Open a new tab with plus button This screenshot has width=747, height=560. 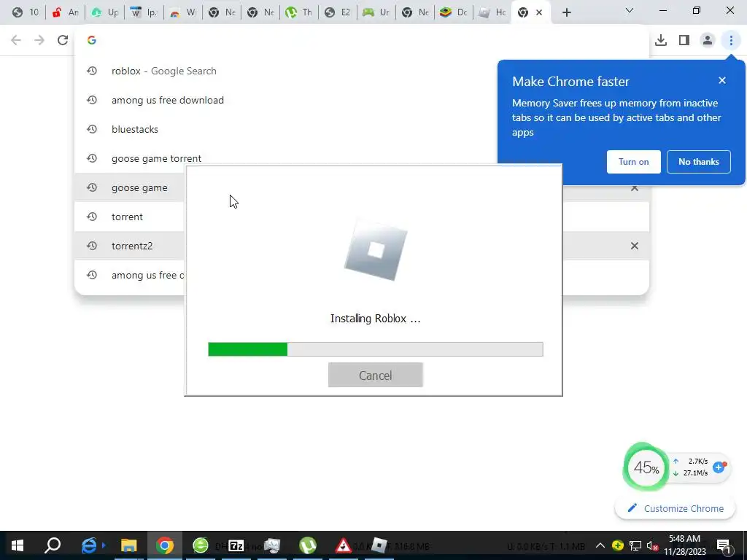point(566,12)
